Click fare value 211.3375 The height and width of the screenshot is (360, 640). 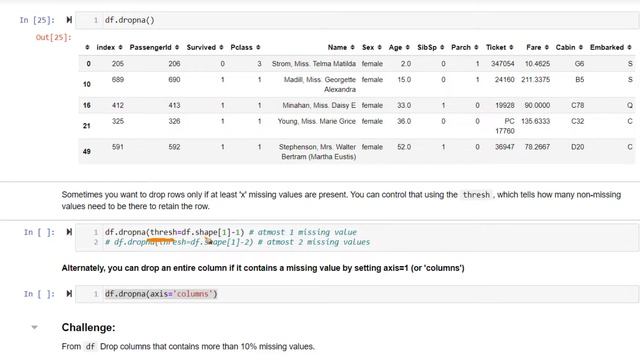pyautogui.click(x=535, y=80)
